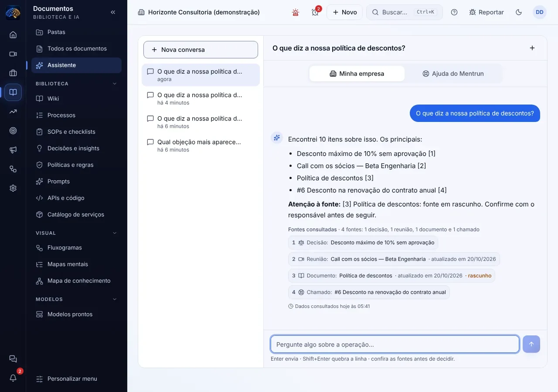Collapse the Documentos sidebar with the double chevron

pyautogui.click(x=113, y=12)
